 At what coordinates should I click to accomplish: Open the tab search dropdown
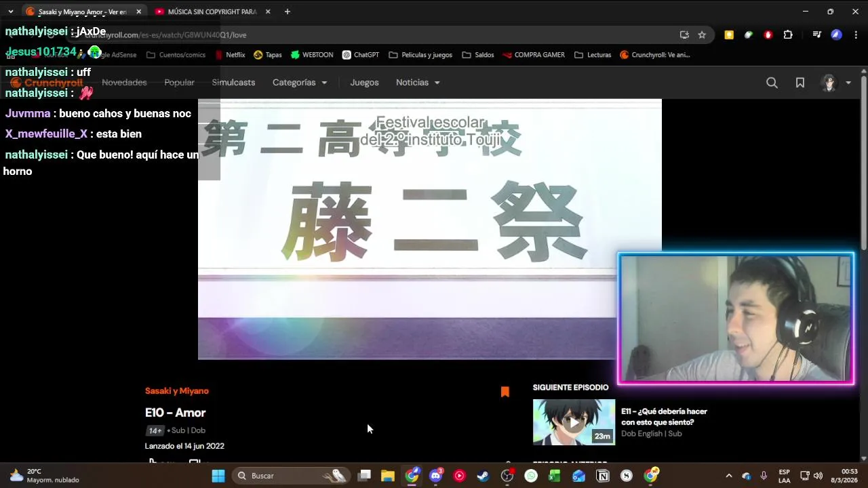click(11, 12)
